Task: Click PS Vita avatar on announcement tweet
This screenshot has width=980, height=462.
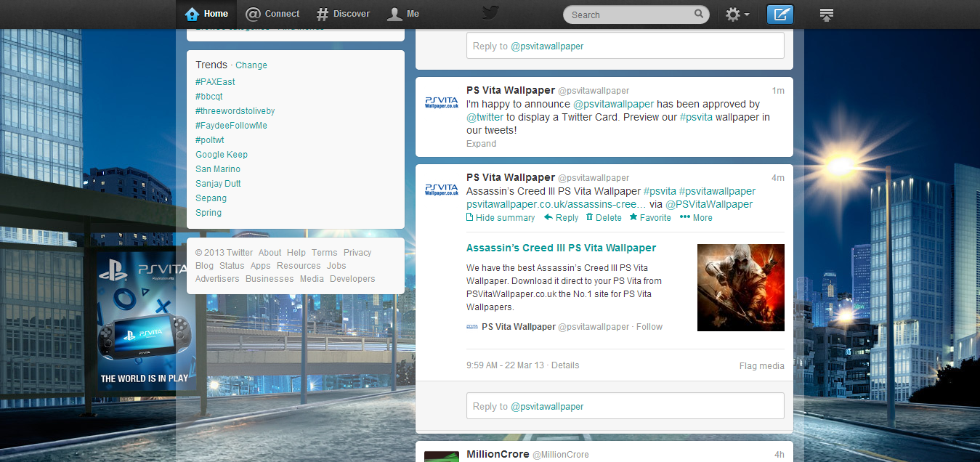Action: point(442,102)
